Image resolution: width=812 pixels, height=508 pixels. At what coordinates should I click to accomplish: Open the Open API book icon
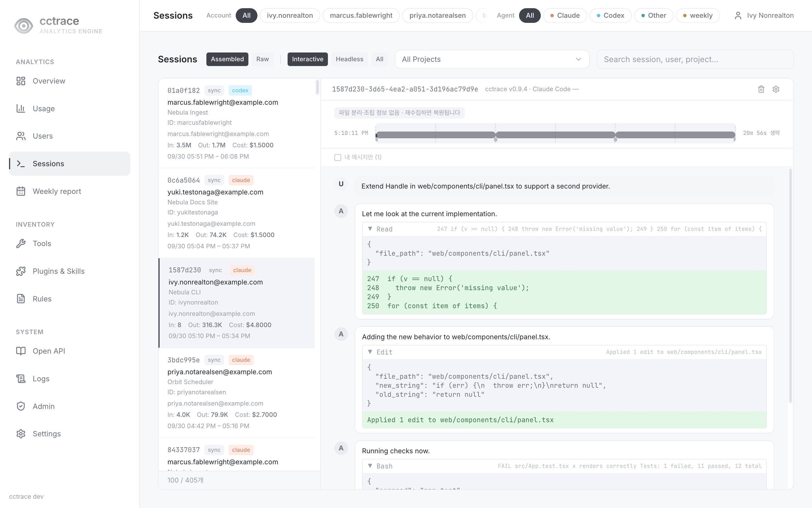pyautogui.click(x=21, y=351)
